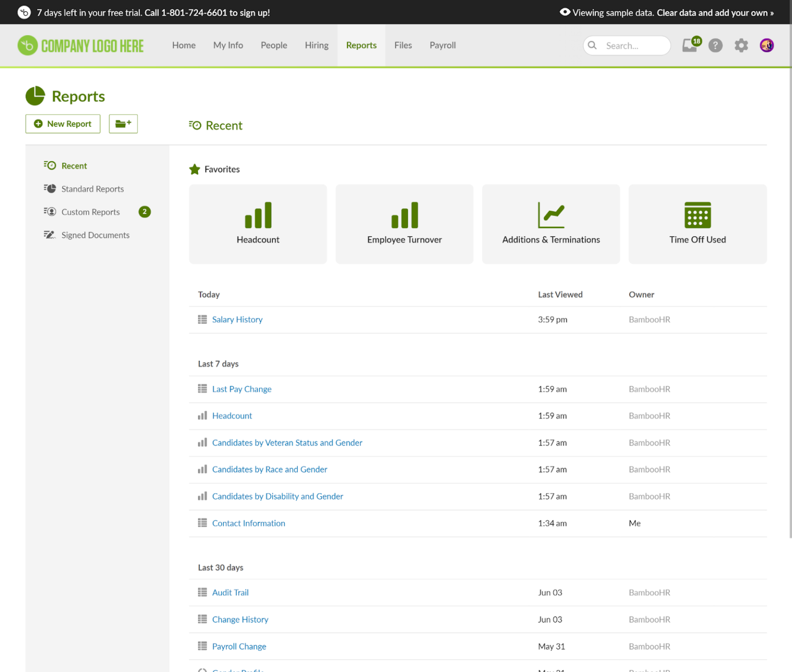792x672 pixels.
Task: Open the Time Off Used favorite tile
Action: pos(697,224)
